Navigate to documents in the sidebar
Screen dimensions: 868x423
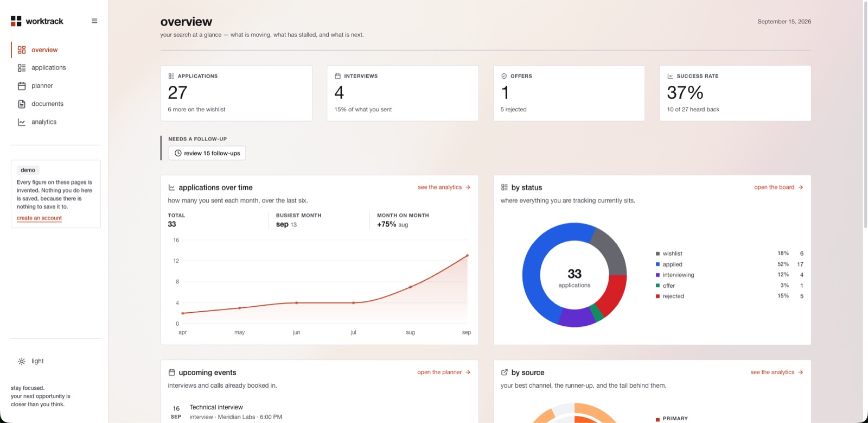click(x=56, y=104)
